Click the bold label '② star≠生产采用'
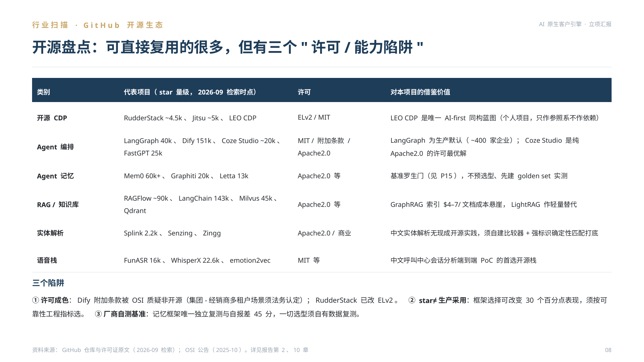This screenshot has width=644, height=362. pyautogui.click(x=437, y=300)
